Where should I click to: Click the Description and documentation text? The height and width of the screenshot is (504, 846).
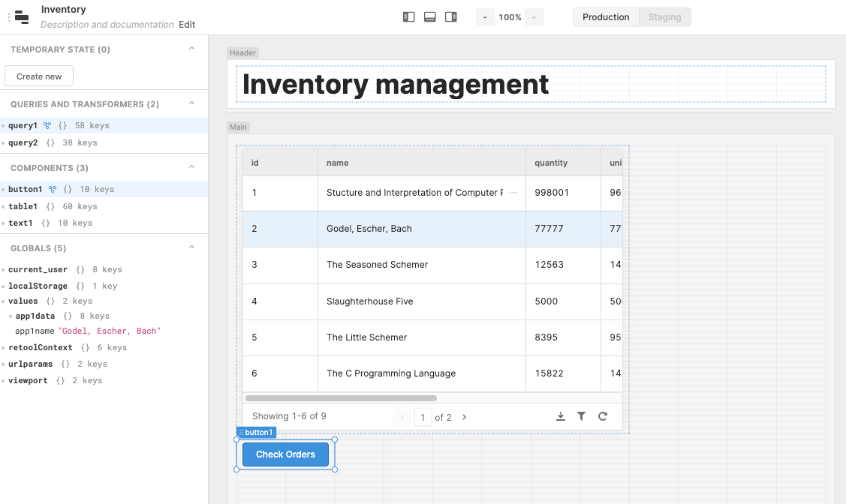tap(107, 25)
